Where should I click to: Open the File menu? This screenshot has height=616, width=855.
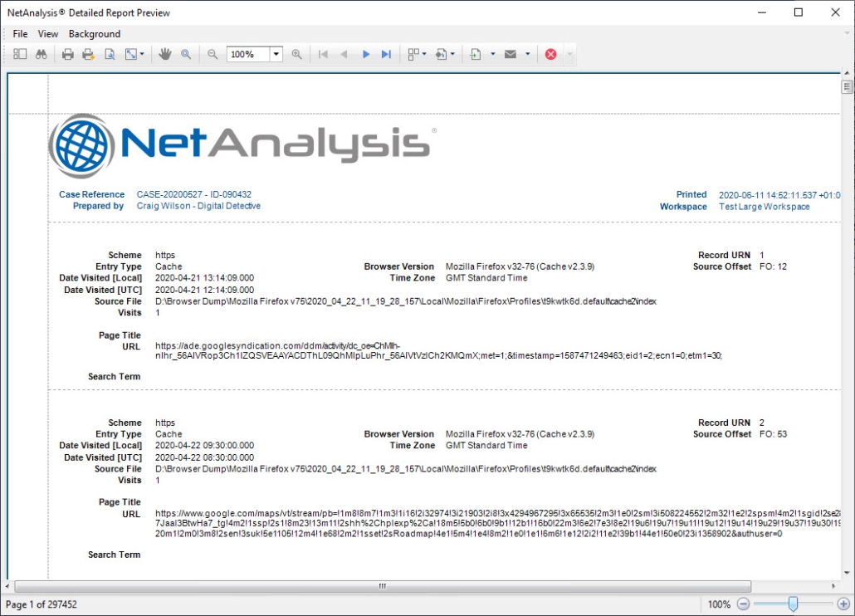pyautogui.click(x=19, y=34)
